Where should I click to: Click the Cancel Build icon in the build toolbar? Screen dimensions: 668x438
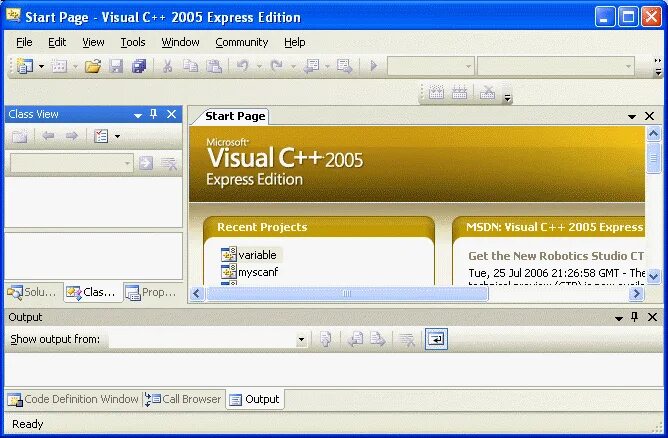tap(487, 92)
